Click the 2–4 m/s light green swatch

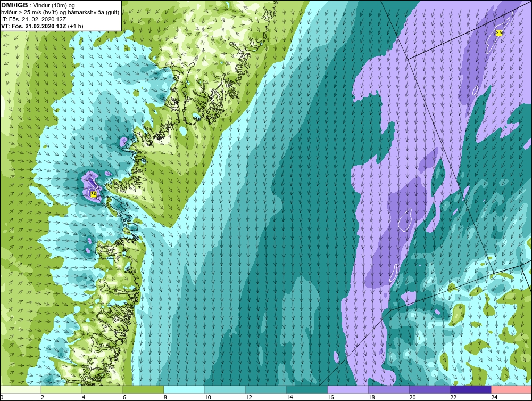click(61, 389)
